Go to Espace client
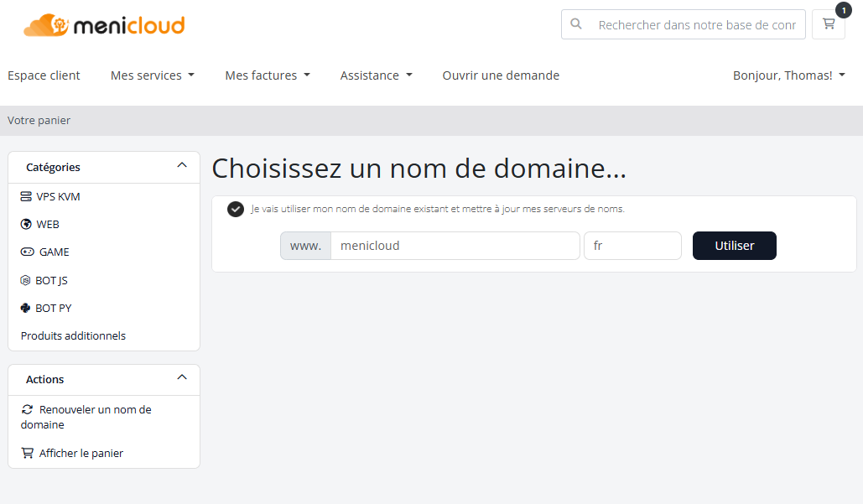The width and height of the screenshot is (863, 504). point(44,75)
